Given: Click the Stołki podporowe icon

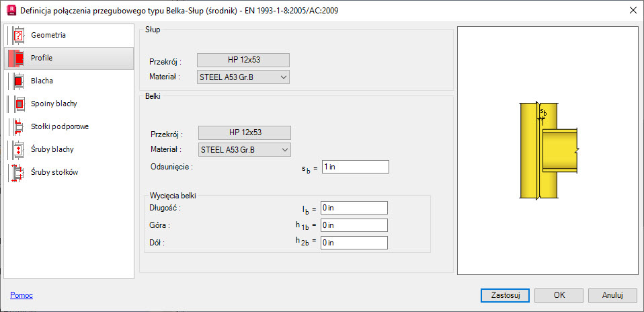Looking at the screenshot, I should pyautogui.click(x=15, y=126).
